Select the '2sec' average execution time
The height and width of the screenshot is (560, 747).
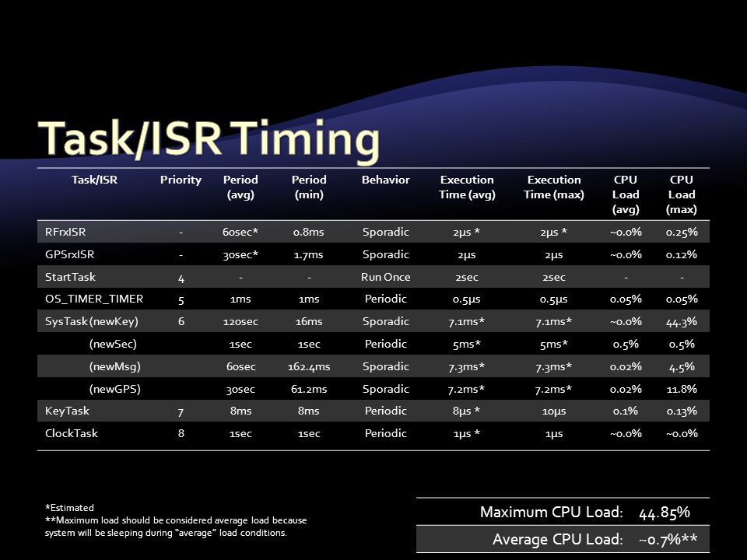tap(466, 277)
